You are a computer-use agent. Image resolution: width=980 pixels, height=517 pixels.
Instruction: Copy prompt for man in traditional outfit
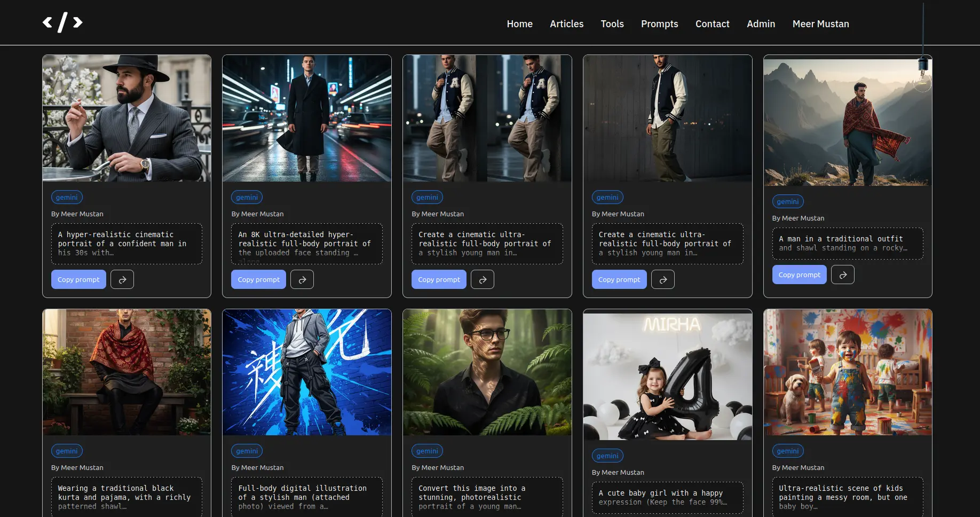tap(799, 275)
